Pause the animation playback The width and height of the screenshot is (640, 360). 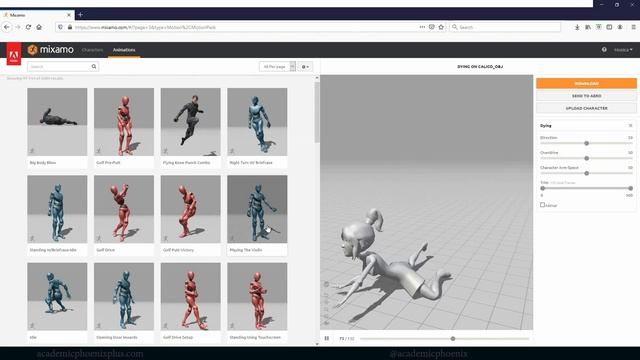pyautogui.click(x=327, y=338)
